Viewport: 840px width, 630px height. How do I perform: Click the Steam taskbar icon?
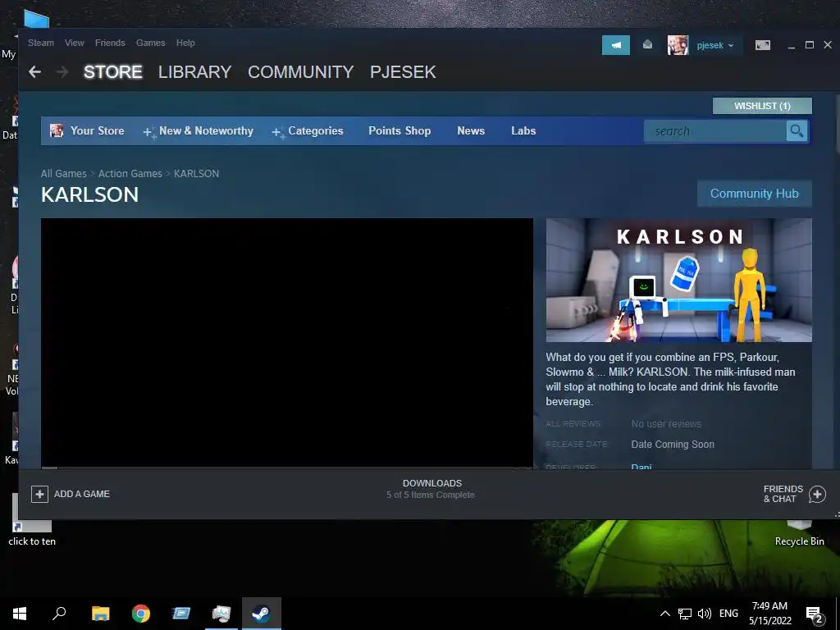pyautogui.click(x=262, y=614)
